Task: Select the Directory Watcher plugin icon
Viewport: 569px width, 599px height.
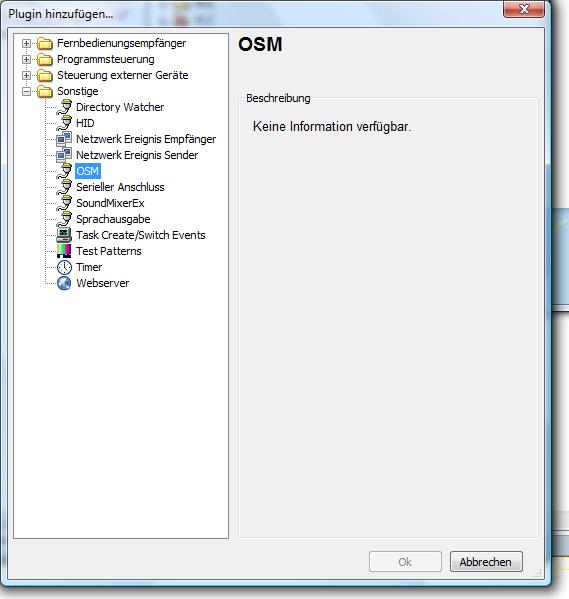Action: 64,107
